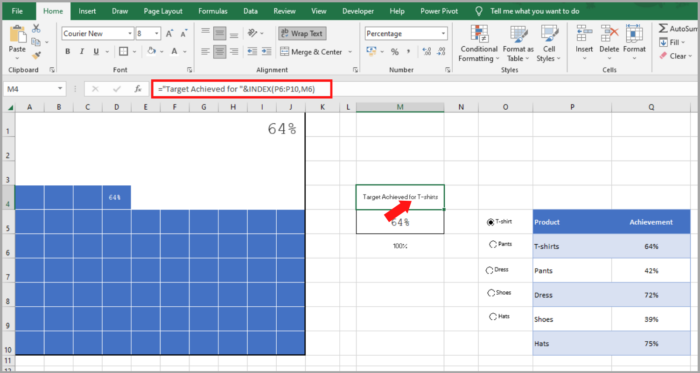
Task: Toggle Bold formatting
Action: (68, 52)
